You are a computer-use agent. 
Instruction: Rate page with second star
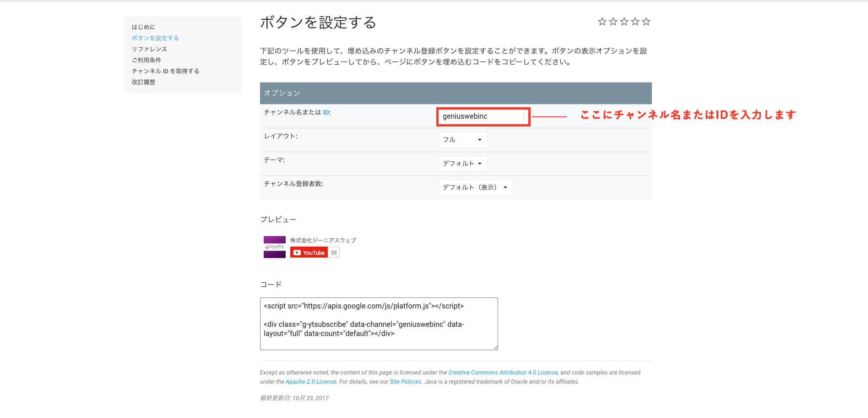coord(613,22)
